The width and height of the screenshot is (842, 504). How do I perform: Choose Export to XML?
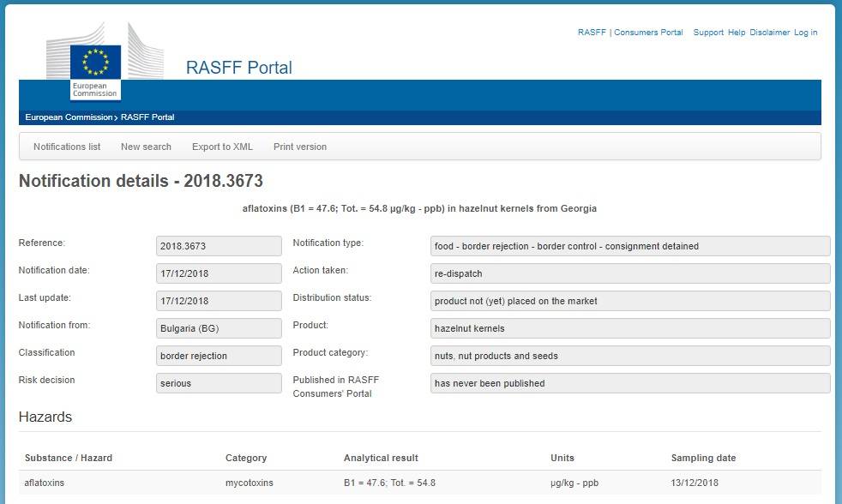pyautogui.click(x=222, y=147)
